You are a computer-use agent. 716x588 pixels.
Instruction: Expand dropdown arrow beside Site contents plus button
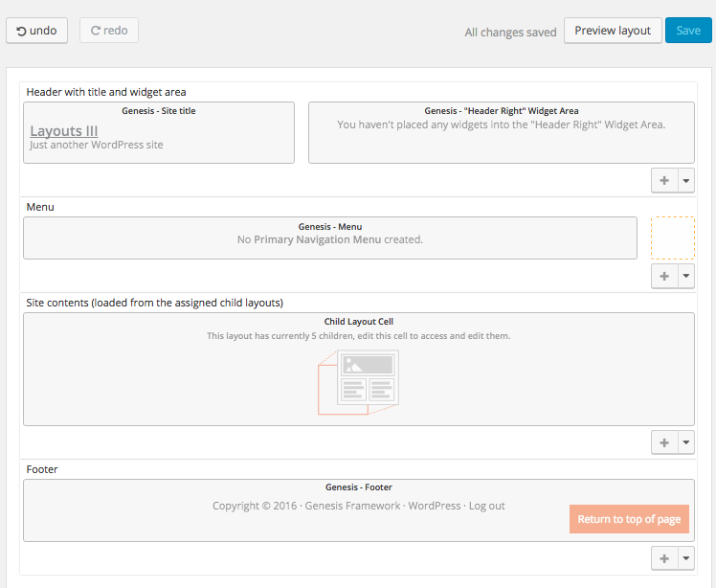686,442
